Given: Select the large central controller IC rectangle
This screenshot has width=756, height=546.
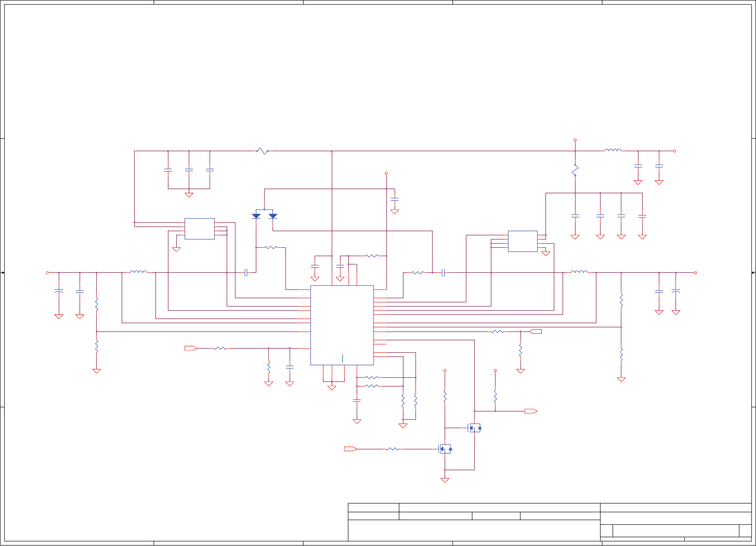Looking at the screenshot, I should (x=342, y=325).
